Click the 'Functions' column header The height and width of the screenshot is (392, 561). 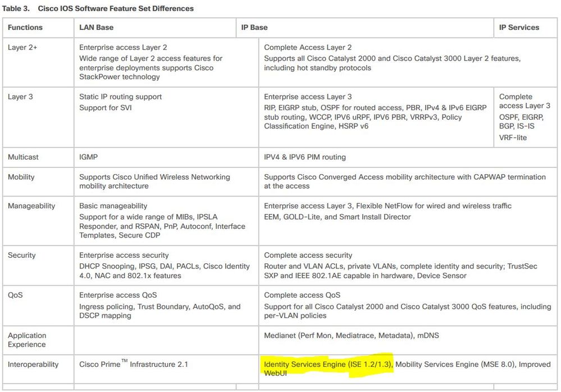pyautogui.click(x=25, y=27)
